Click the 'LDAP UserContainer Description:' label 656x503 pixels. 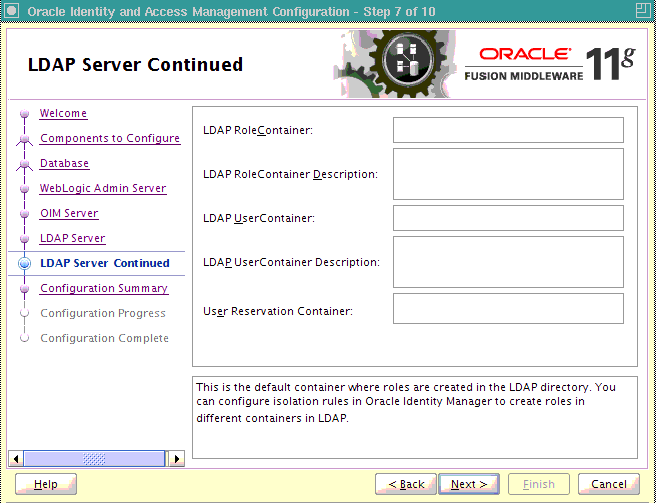(x=291, y=262)
